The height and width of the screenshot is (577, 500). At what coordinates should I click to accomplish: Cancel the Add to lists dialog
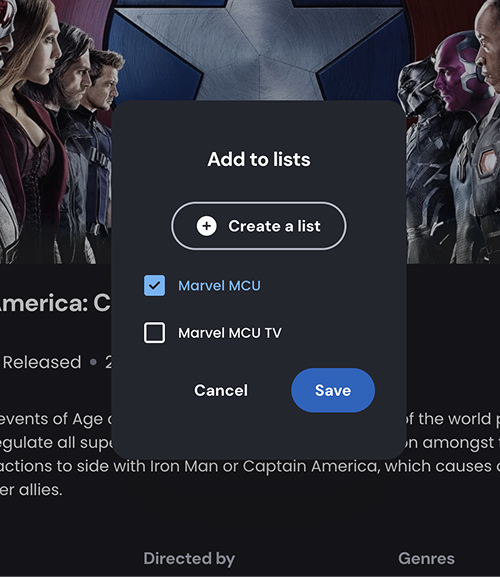point(221,390)
